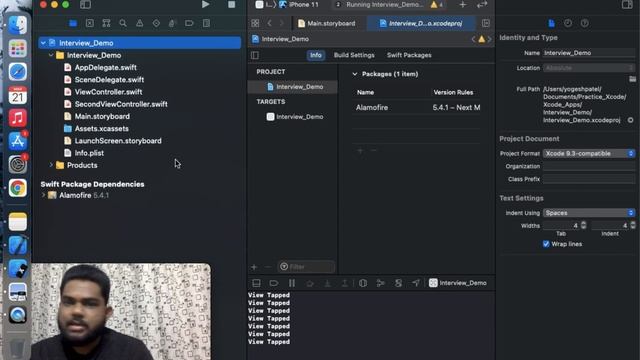Open Environment Overrides
Screen dimensions: 640x360
click(398, 283)
